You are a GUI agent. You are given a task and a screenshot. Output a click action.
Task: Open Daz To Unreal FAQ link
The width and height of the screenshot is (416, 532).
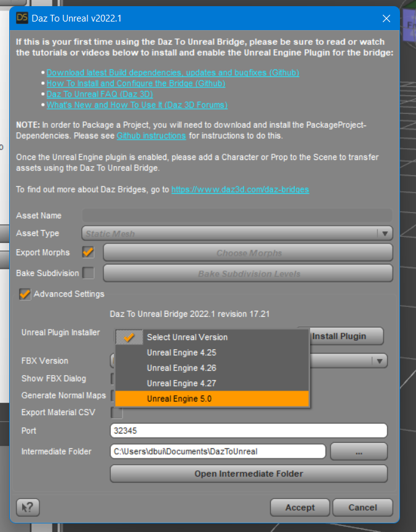100,94
